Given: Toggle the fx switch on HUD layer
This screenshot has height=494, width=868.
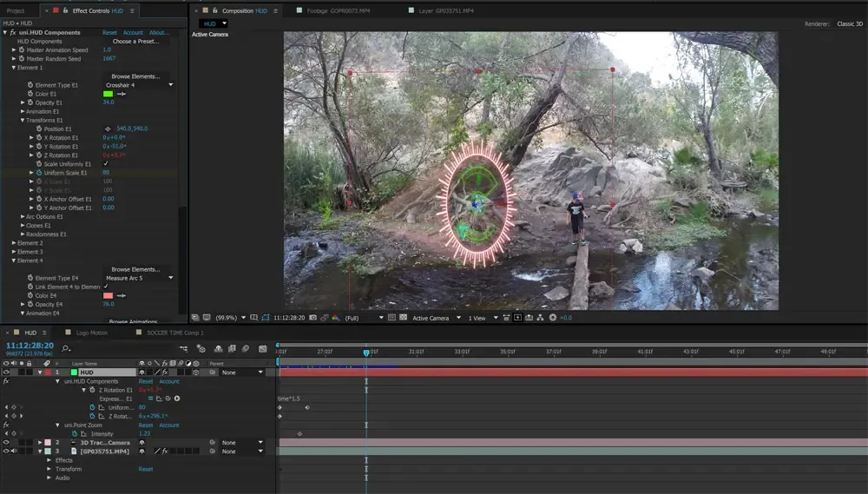Looking at the screenshot, I should pos(165,372).
